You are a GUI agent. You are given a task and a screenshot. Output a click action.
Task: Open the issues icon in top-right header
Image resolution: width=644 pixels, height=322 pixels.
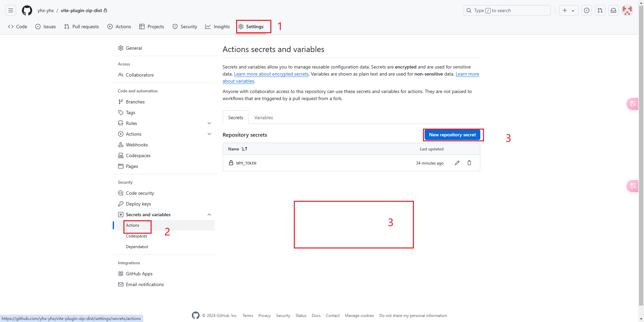click(x=587, y=10)
